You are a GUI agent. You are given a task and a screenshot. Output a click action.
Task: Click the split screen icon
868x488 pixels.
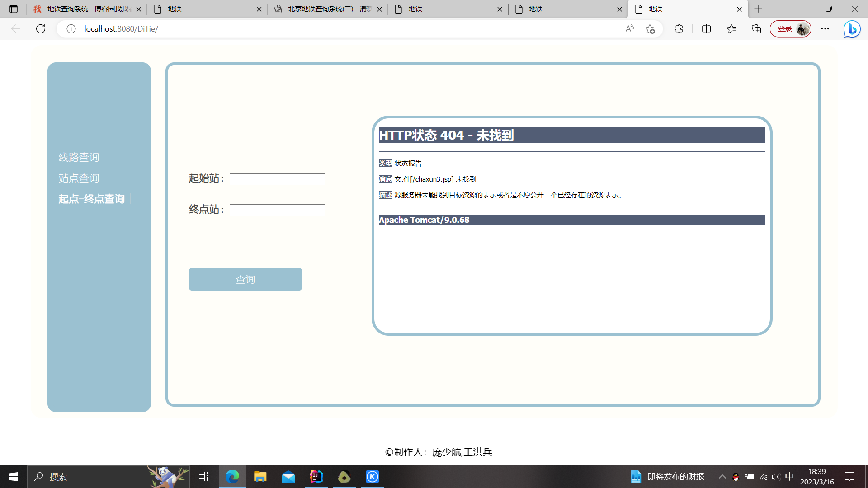coord(706,29)
